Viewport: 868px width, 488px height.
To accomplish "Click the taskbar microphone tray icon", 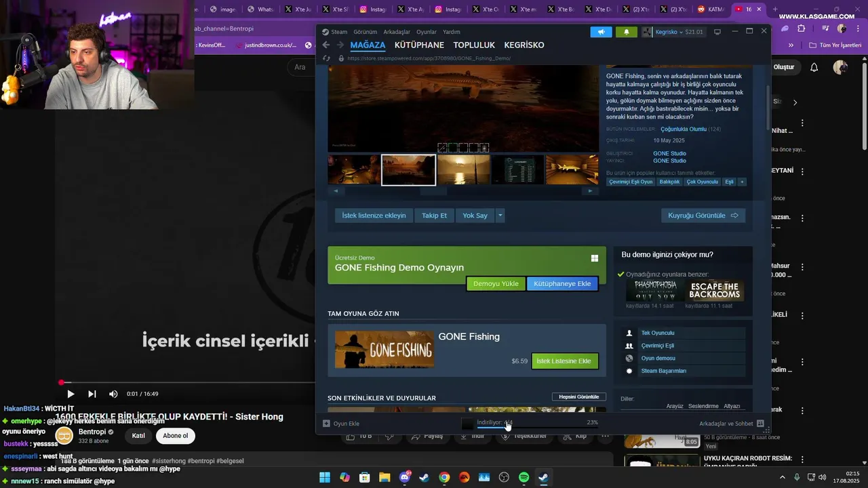I will [797, 477].
